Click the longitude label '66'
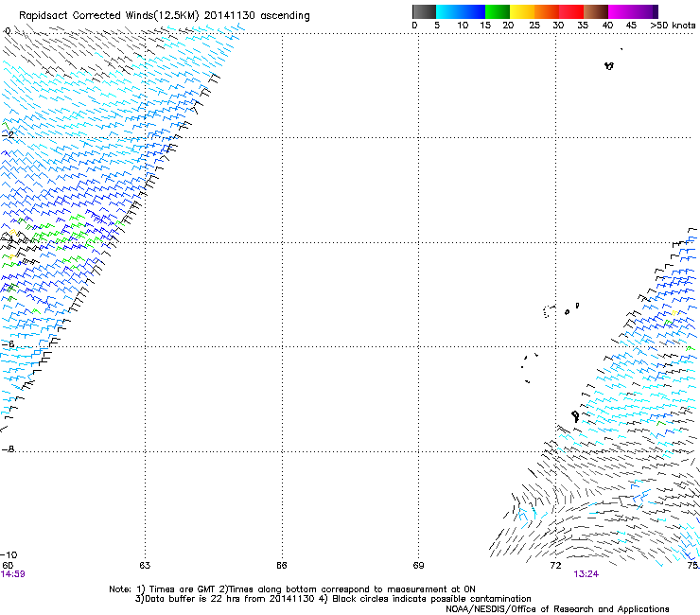 point(282,566)
